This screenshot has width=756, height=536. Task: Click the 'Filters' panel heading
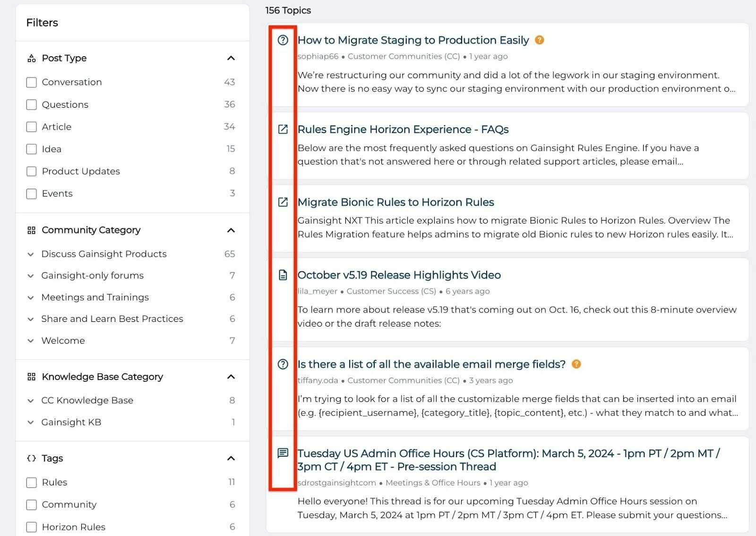[x=42, y=23]
